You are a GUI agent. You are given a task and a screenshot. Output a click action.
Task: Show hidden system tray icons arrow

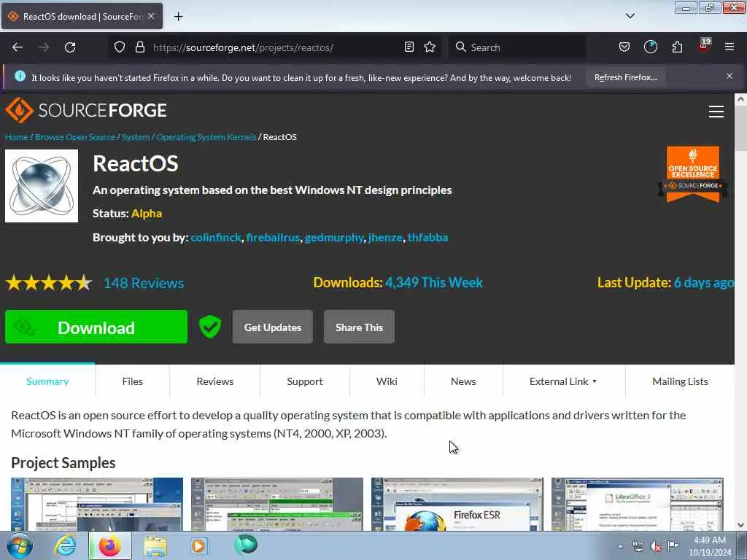tap(620, 546)
